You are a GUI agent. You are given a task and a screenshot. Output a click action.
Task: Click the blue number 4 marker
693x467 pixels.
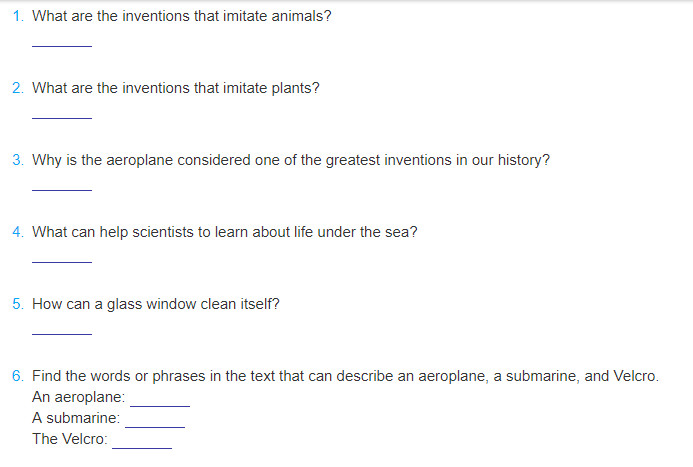tap(18, 232)
